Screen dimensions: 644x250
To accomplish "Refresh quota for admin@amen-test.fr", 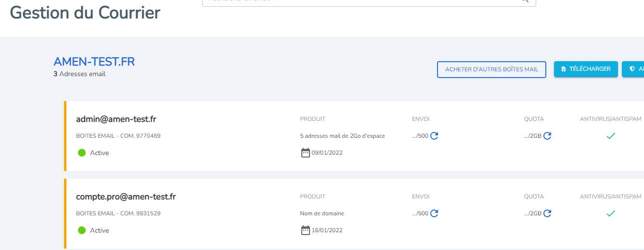I will click(547, 136).
